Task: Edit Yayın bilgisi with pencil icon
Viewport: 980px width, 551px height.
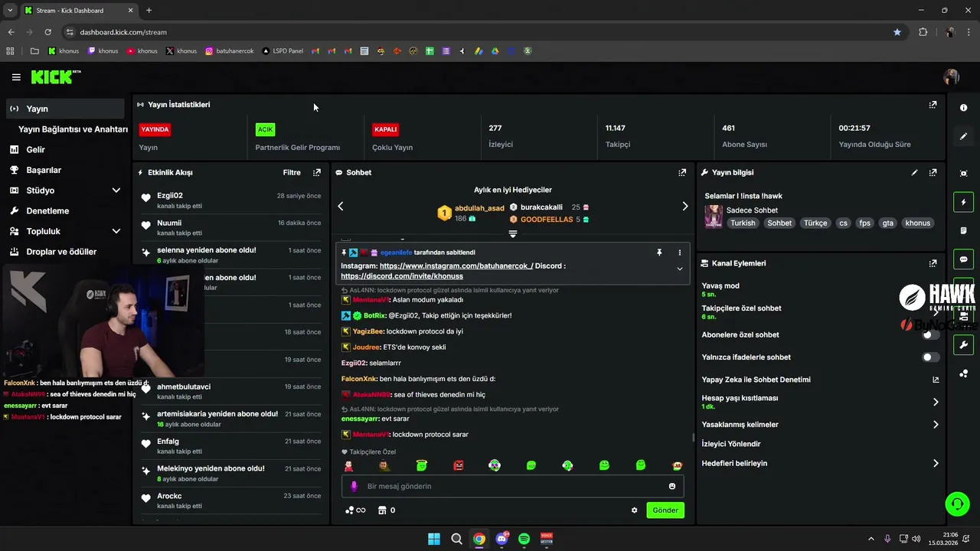Action: point(914,173)
